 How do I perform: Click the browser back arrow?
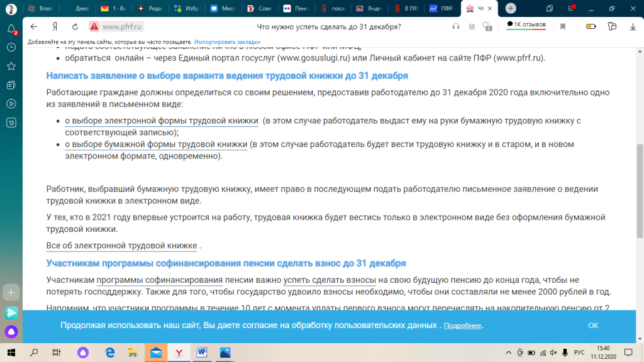pos(33,26)
